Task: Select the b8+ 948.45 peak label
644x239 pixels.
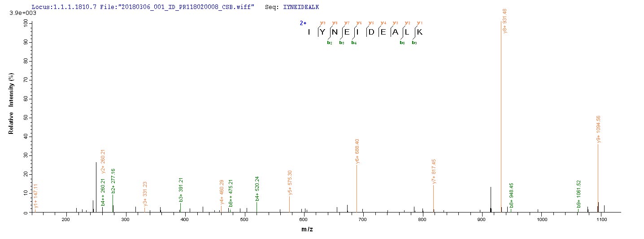Action: 511,195
